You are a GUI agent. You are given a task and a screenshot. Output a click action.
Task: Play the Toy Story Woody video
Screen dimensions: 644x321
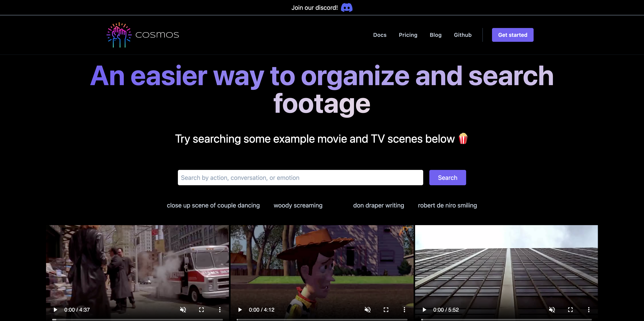240,310
